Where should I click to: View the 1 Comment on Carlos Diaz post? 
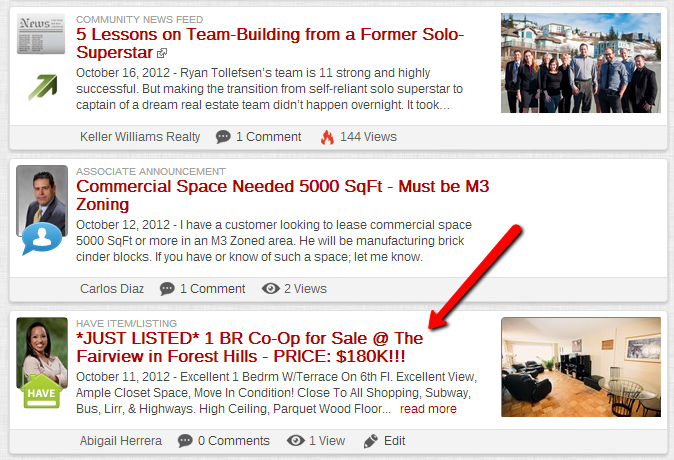click(x=212, y=289)
